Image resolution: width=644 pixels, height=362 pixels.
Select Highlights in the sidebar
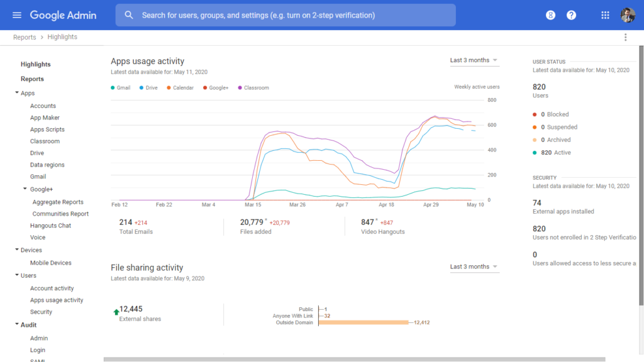click(x=36, y=65)
